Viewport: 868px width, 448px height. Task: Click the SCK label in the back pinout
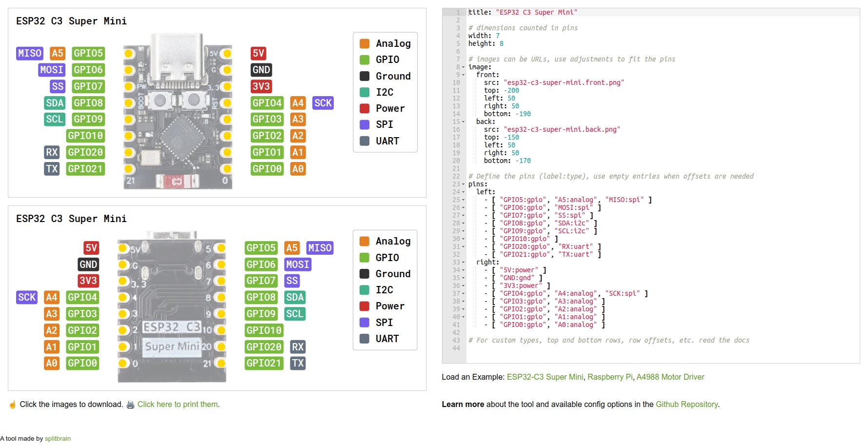(x=27, y=297)
